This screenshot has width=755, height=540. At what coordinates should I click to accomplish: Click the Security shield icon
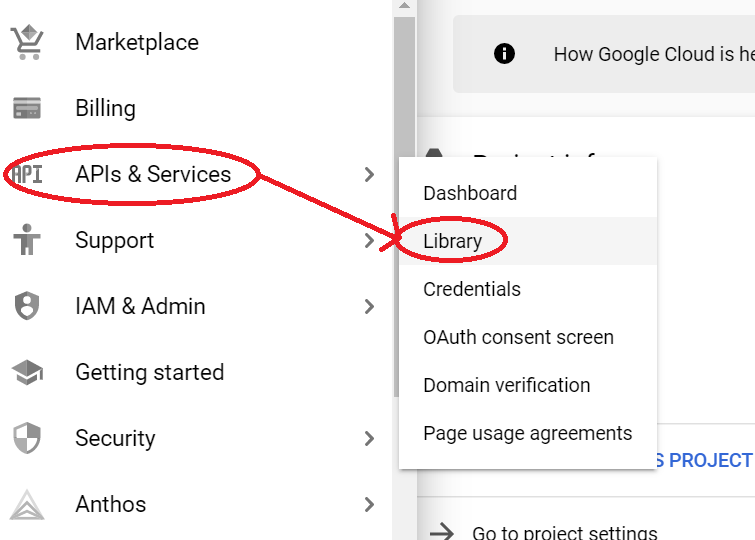point(27,438)
